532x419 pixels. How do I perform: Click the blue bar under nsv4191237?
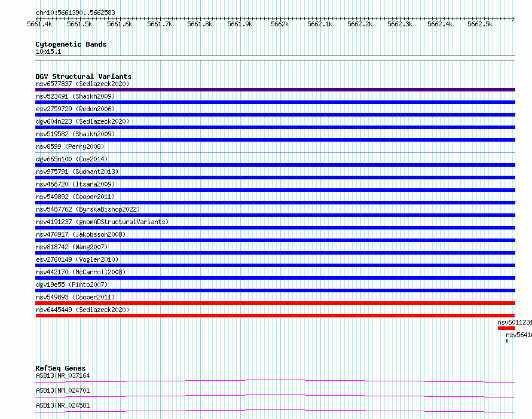coord(275,228)
